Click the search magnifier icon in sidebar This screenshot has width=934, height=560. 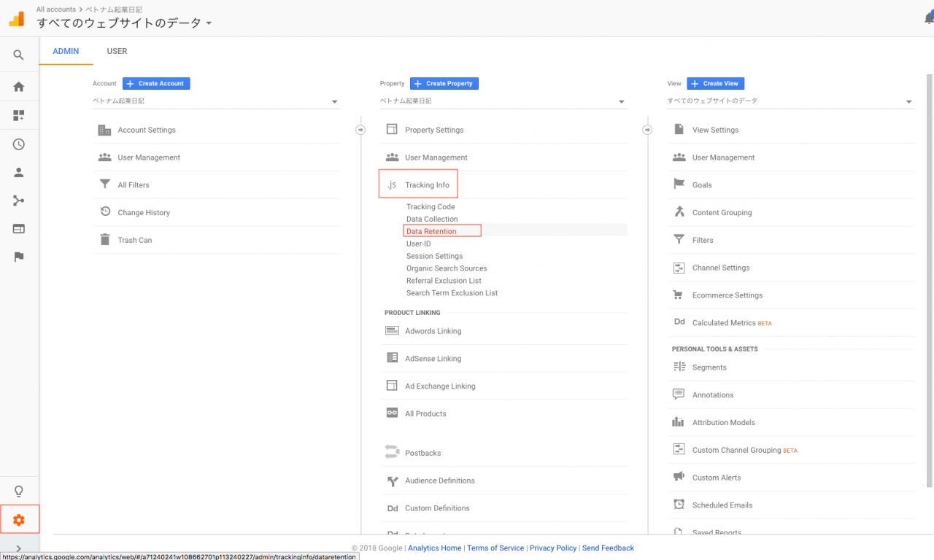tap(19, 55)
